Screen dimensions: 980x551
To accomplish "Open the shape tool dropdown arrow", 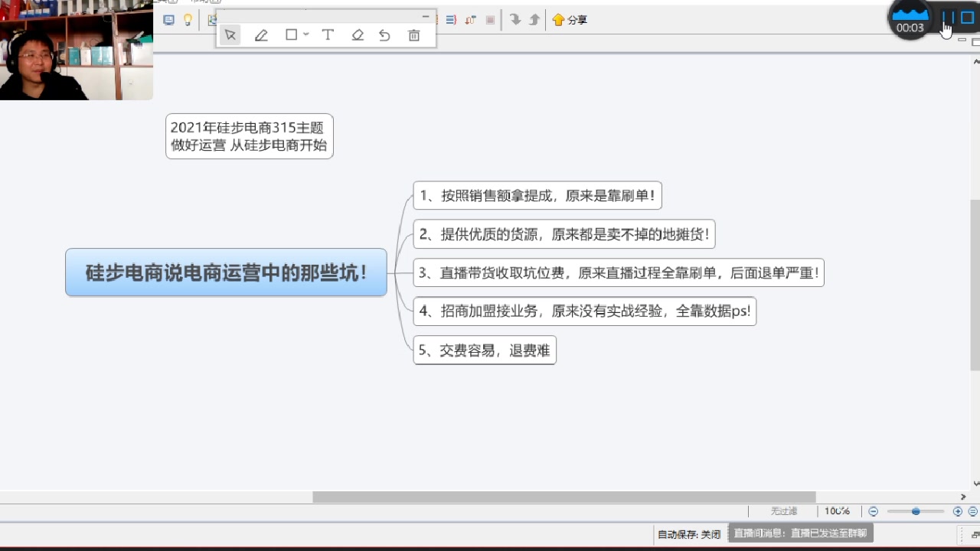I will pyautogui.click(x=305, y=34).
